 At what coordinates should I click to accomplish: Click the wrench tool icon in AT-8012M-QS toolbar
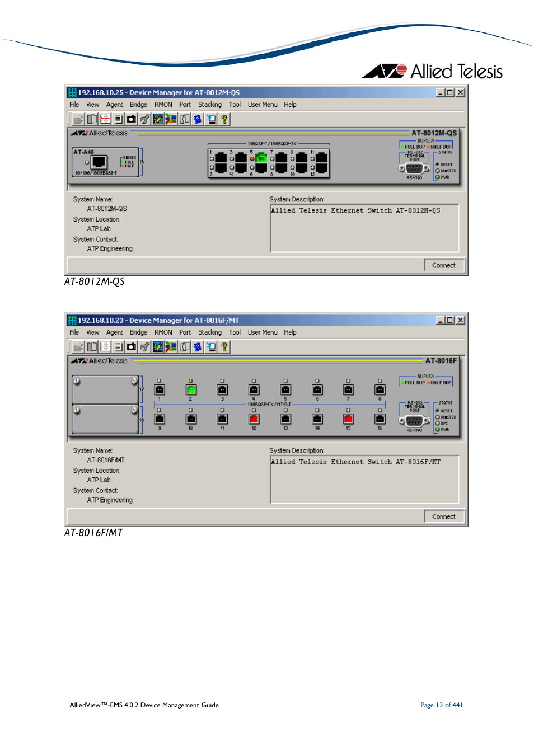[x=145, y=119]
